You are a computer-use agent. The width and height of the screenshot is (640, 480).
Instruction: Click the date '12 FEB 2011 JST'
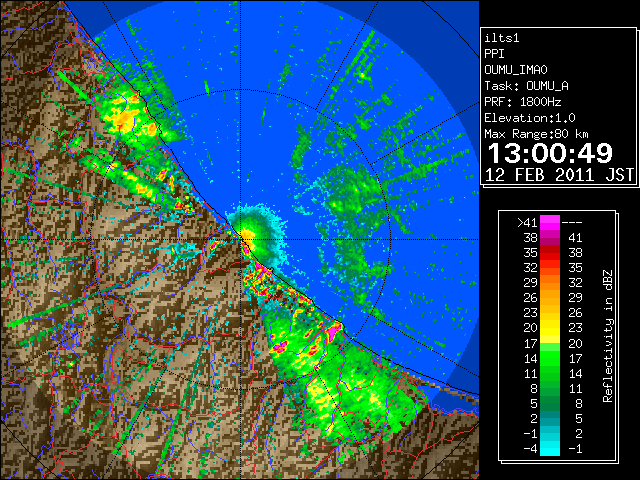[x=559, y=175]
